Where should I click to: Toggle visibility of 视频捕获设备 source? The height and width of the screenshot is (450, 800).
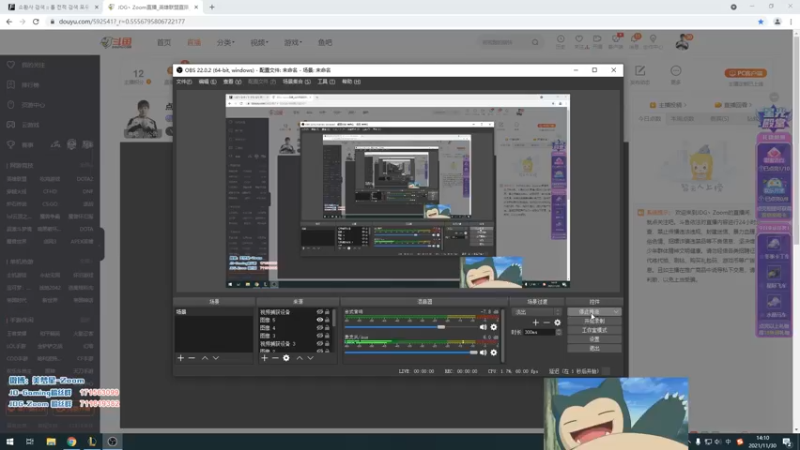319,312
